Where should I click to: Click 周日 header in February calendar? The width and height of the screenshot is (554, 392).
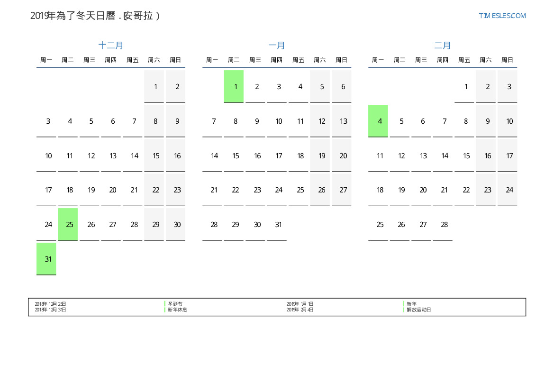pyautogui.click(x=507, y=60)
